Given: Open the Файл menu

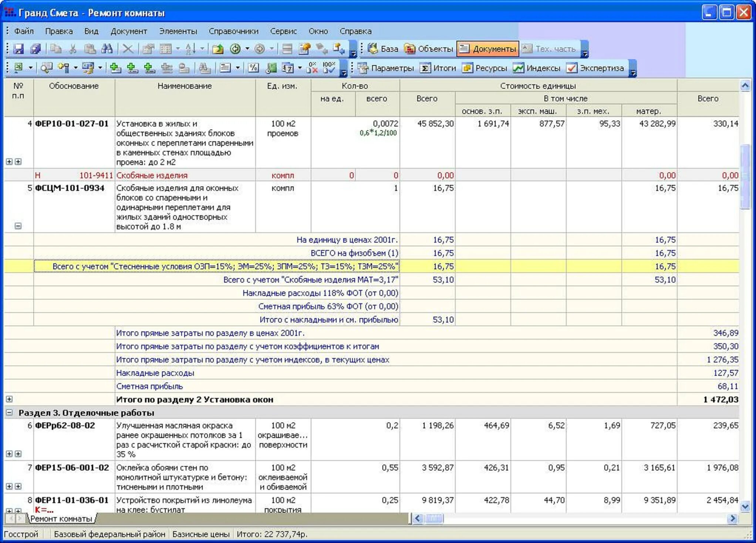Looking at the screenshot, I should (24, 31).
